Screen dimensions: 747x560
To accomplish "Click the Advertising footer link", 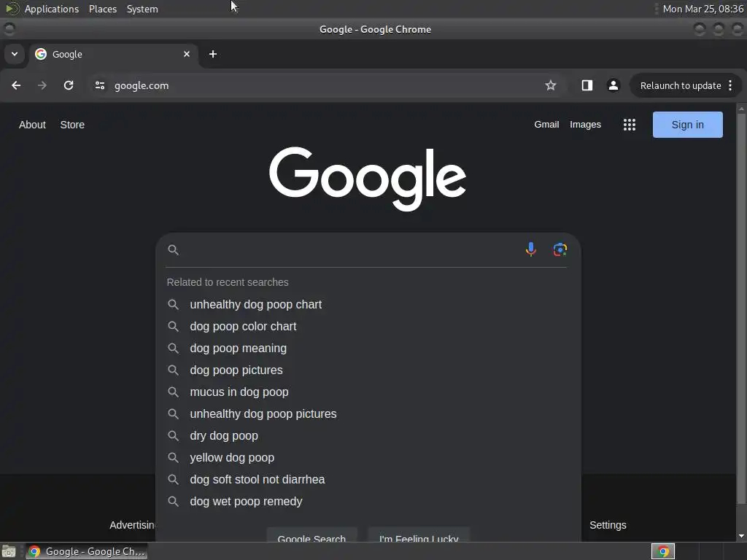I will (x=133, y=525).
